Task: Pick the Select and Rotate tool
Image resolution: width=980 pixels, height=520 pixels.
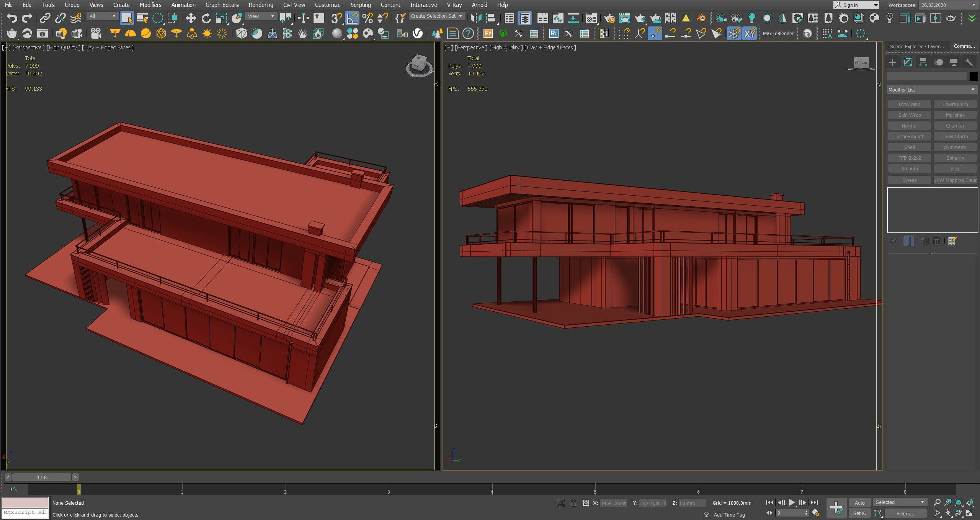Action: coord(206,18)
